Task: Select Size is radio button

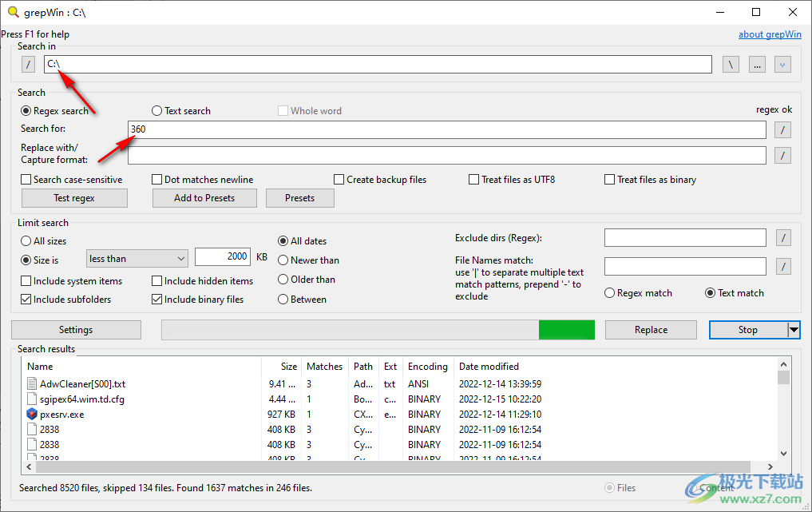Action: click(x=39, y=260)
